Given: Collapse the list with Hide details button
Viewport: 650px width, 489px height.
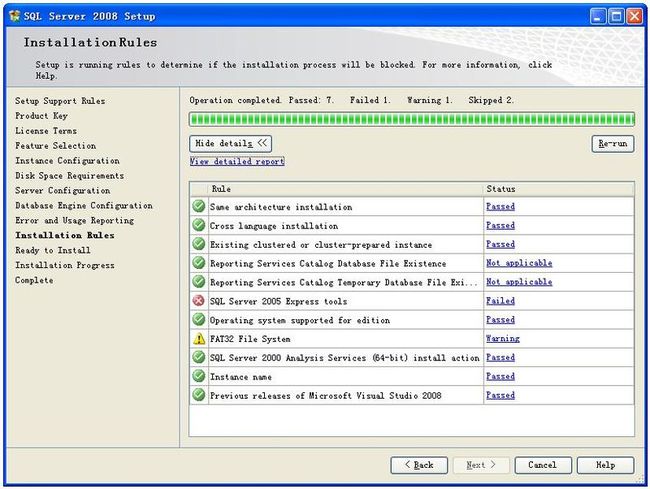Looking at the screenshot, I should point(231,143).
